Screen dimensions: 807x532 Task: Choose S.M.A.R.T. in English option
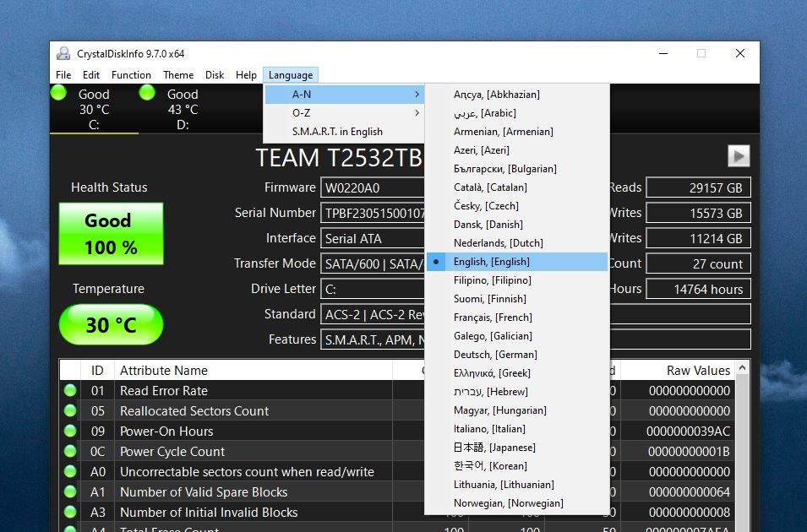click(x=344, y=131)
